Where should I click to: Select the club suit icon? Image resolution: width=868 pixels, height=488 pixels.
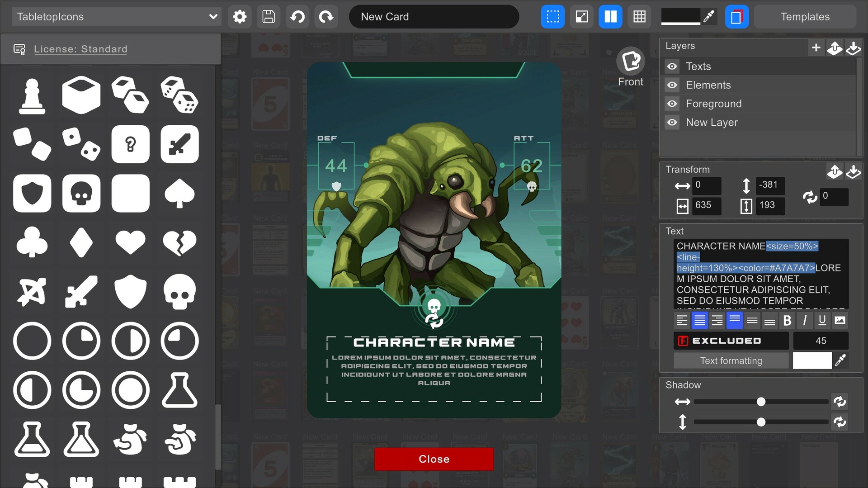point(32,243)
